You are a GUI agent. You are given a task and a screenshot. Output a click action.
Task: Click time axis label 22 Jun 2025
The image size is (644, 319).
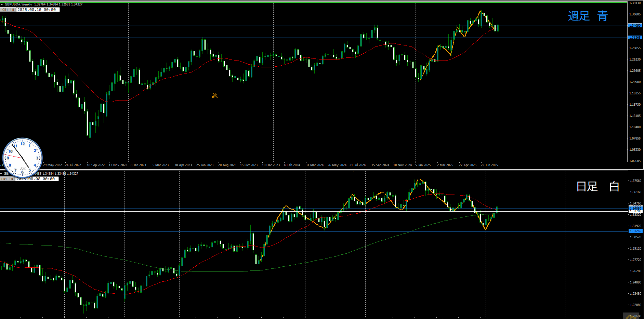pos(489,165)
